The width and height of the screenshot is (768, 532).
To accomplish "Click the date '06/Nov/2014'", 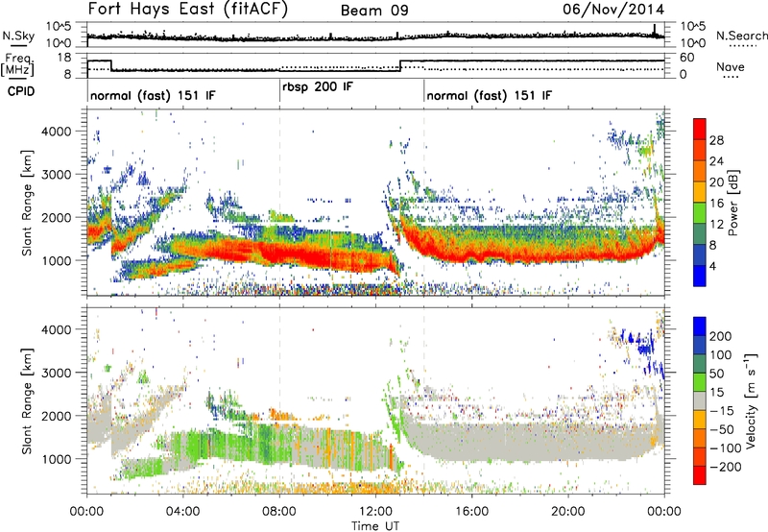I will pyautogui.click(x=613, y=10).
